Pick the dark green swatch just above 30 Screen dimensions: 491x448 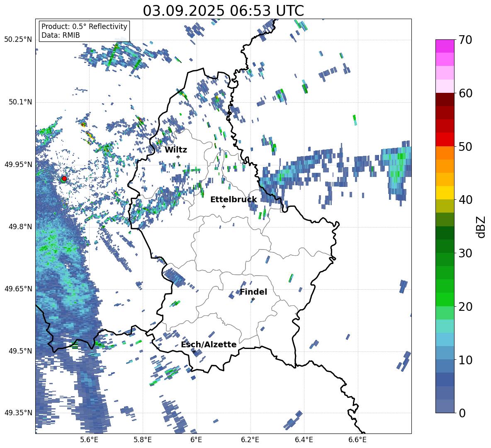(445, 246)
